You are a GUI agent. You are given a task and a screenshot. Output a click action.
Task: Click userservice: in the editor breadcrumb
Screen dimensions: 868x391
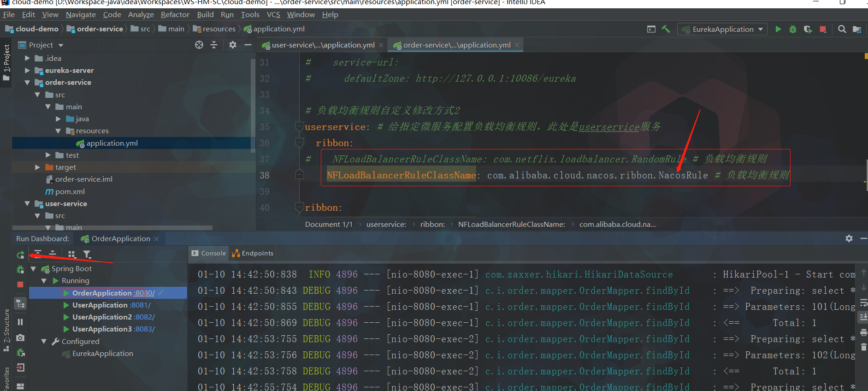(x=386, y=225)
